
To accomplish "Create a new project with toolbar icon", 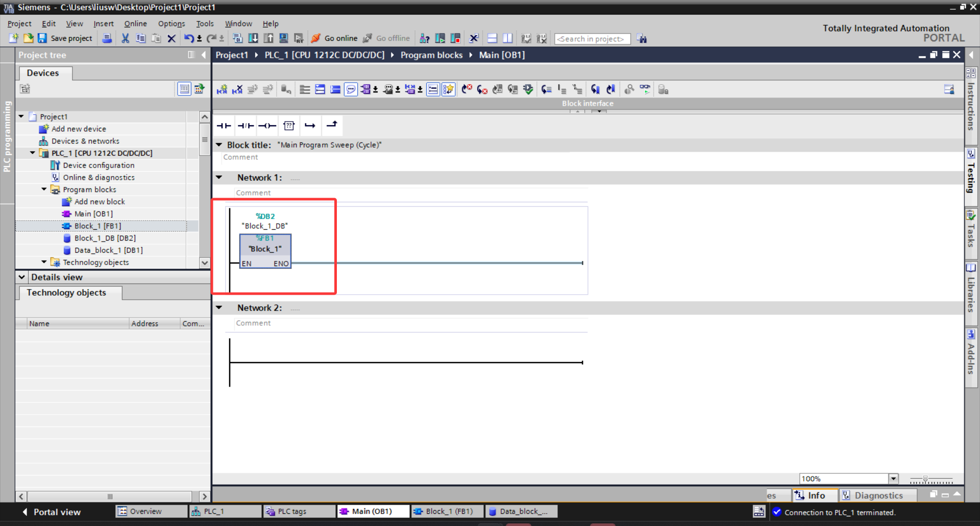I will [14, 38].
